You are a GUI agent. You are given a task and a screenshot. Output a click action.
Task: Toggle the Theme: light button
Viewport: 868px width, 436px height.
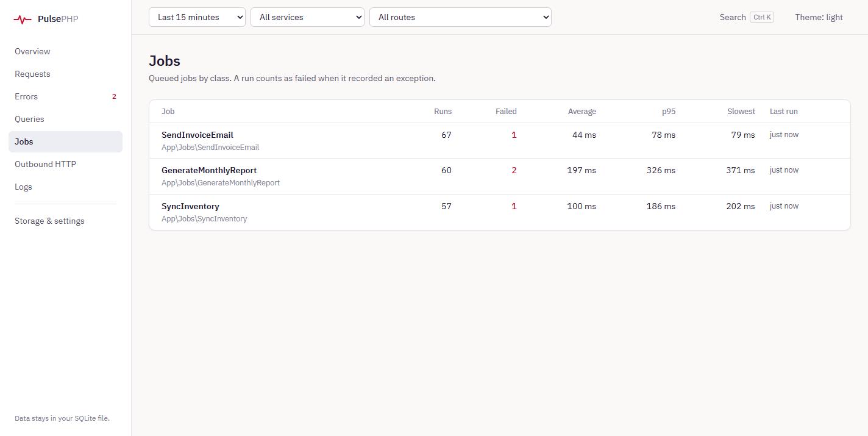[819, 17]
